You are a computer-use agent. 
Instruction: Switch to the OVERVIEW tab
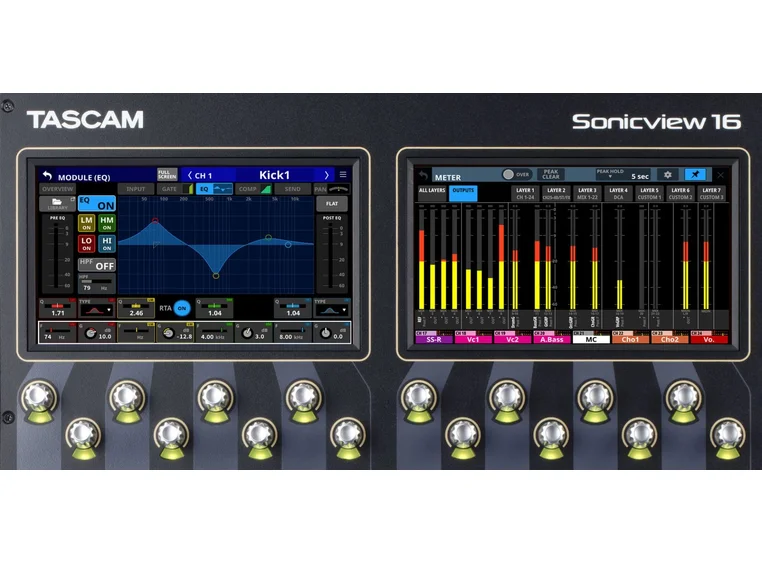tap(57, 189)
